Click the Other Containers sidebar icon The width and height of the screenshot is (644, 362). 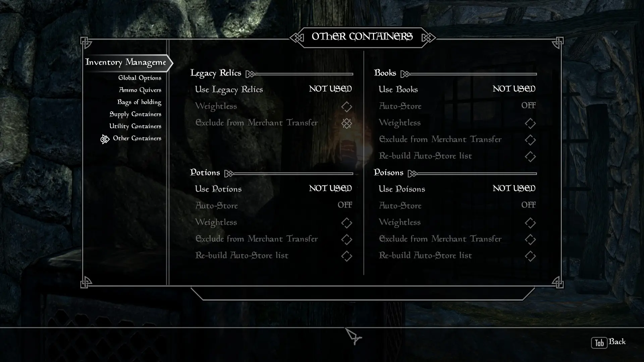pos(104,138)
